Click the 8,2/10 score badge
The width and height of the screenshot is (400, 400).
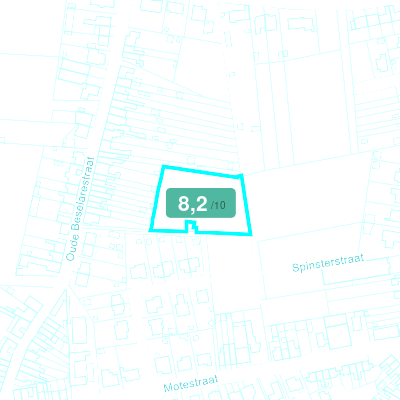tap(201, 203)
